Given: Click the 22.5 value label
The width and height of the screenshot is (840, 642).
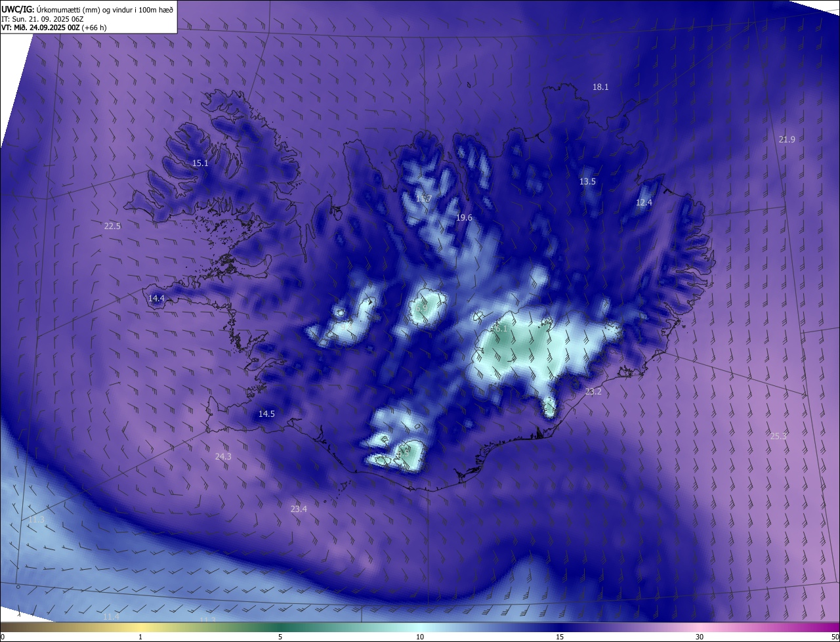Looking at the screenshot, I should tap(112, 226).
